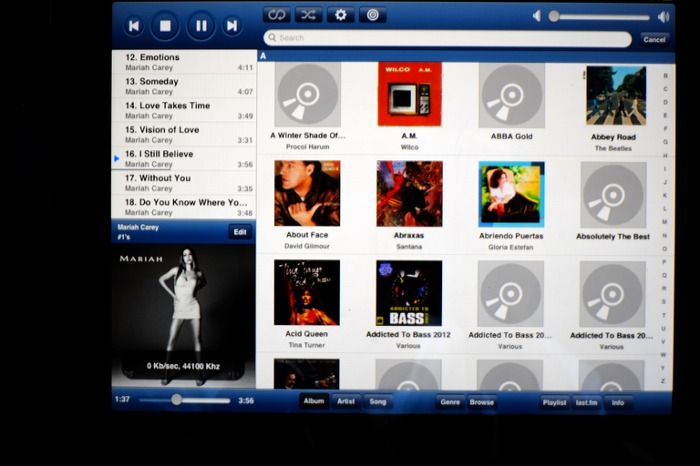Click the artist name Tina Turner
This screenshot has width=700, height=466.
(x=307, y=345)
